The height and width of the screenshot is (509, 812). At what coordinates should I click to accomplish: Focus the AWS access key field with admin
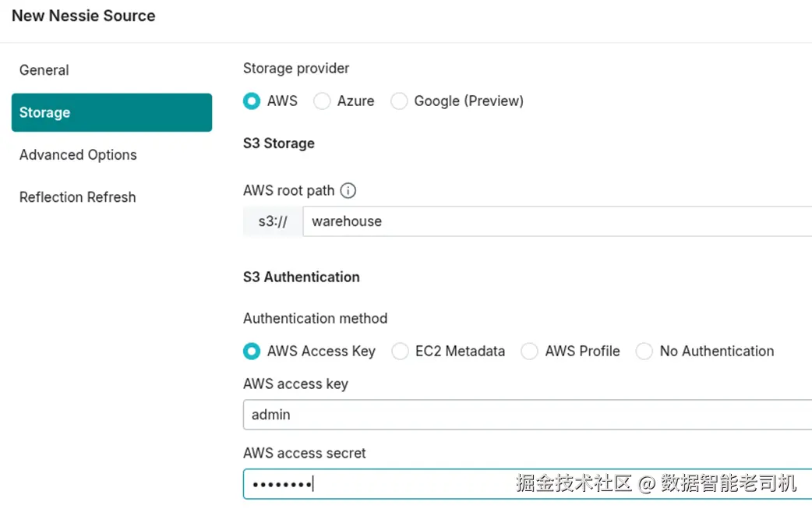[x=522, y=415]
